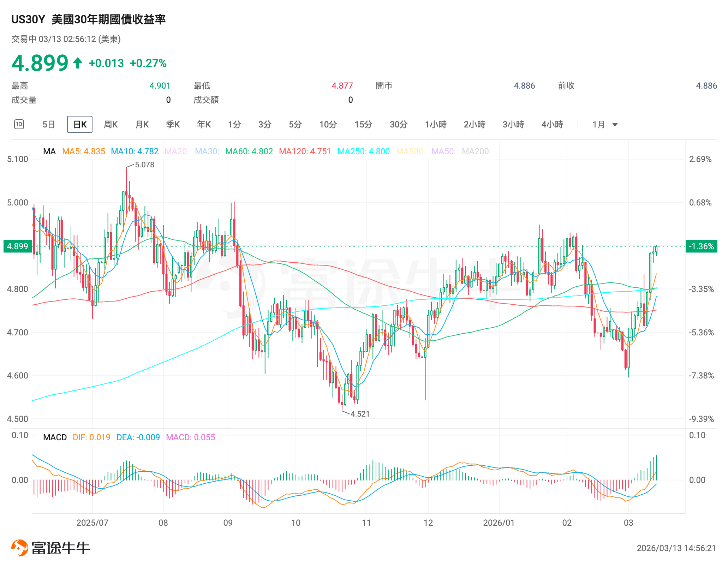Switch to the 月K chart
The width and height of the screenshot is (728, 567).
tap(142, 125)
